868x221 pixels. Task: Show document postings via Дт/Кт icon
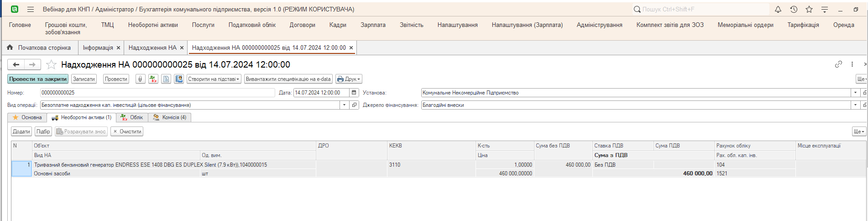click(x=153, y=79)
